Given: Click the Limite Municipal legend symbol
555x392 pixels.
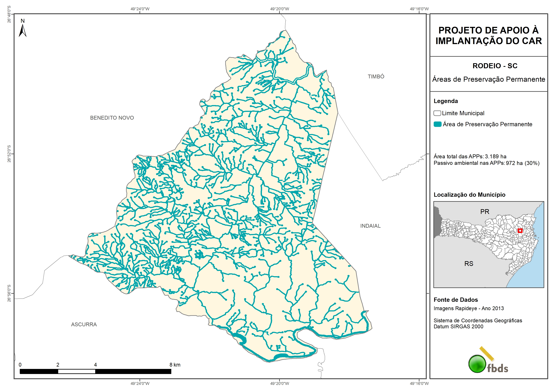Looking at the screenshot, I should pyautogui.click(x=437, y=113).
